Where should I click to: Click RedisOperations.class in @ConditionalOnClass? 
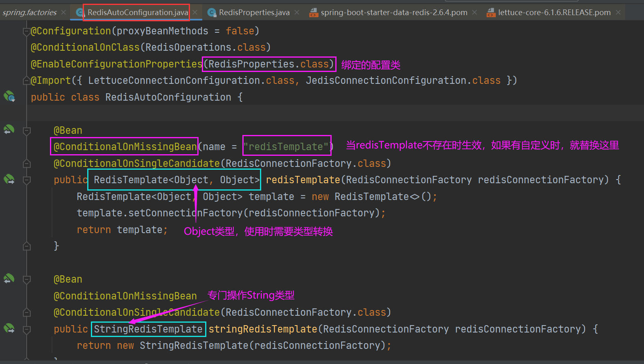point(206,47)
